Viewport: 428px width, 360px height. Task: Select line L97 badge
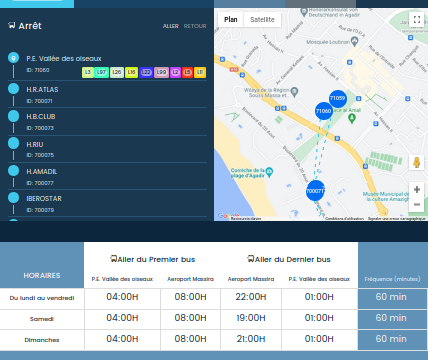(101, 72)
